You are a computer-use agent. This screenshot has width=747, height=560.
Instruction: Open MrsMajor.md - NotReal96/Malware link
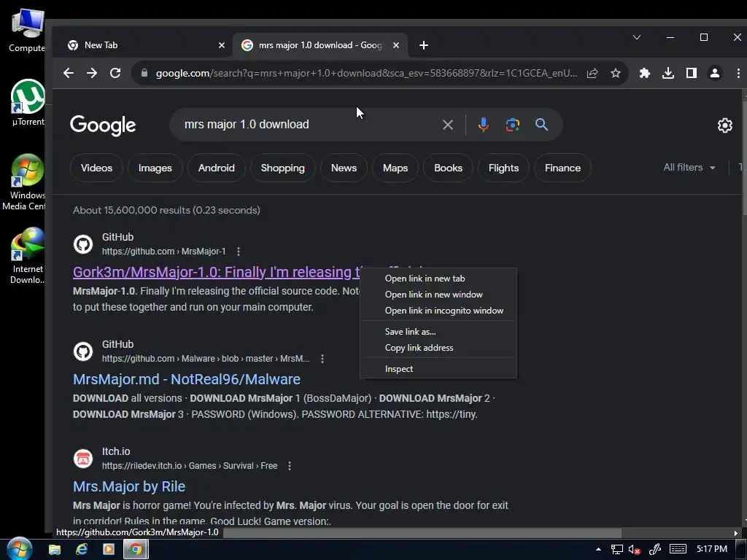[x=186, y=379]
